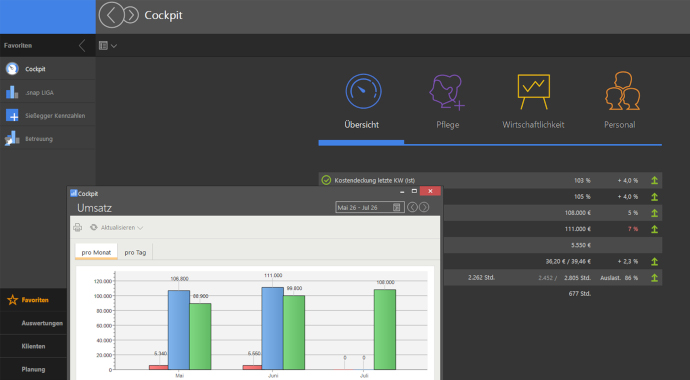Open Cockpit in the favorites list
The height and width of the screenshot is (380, 690).
(48, 69)
